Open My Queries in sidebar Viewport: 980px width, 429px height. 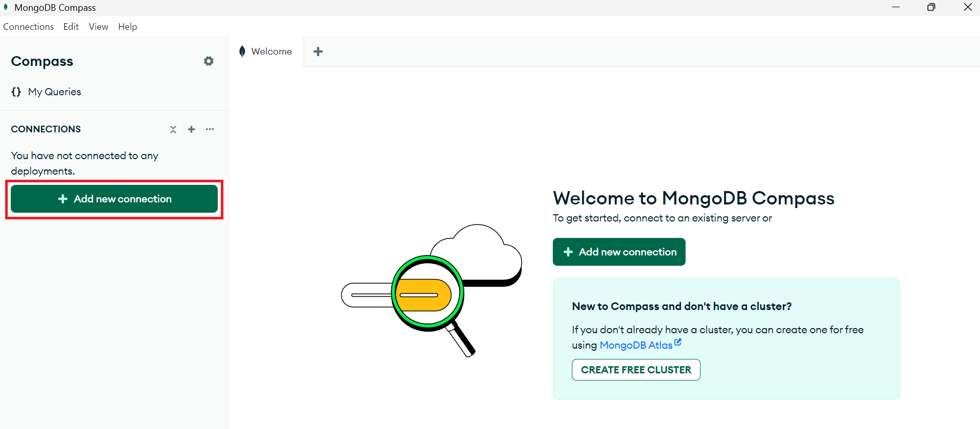coord(55,92)
